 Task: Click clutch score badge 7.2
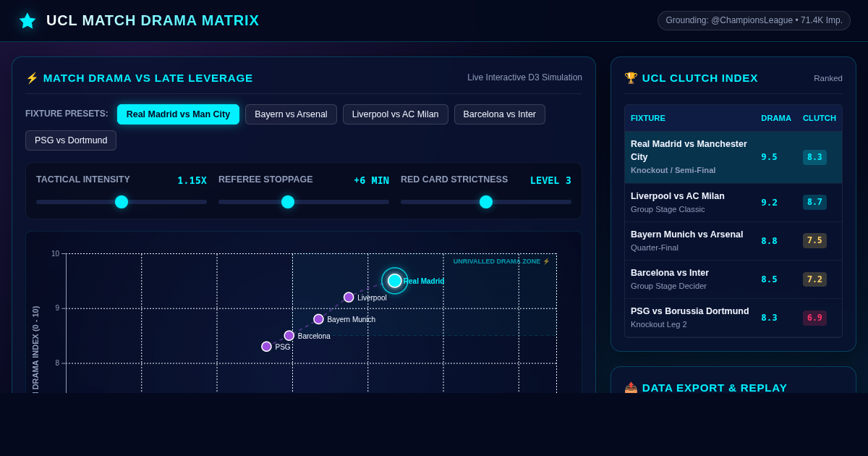(814, 279)
